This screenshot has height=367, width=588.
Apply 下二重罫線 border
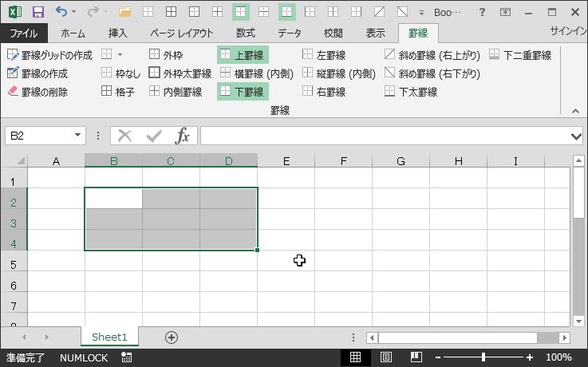[x=520, y=55]
